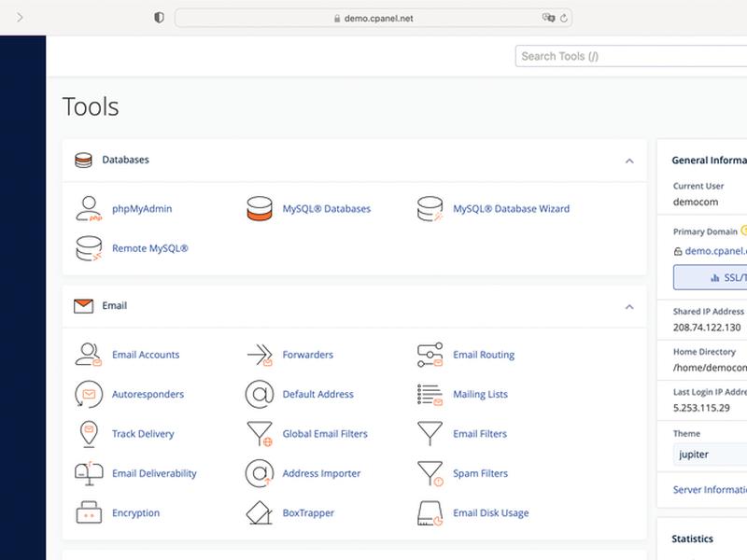Open the BoxTrapper link
Viewport: 747px width, 560px height.
[x=308, y=512]
